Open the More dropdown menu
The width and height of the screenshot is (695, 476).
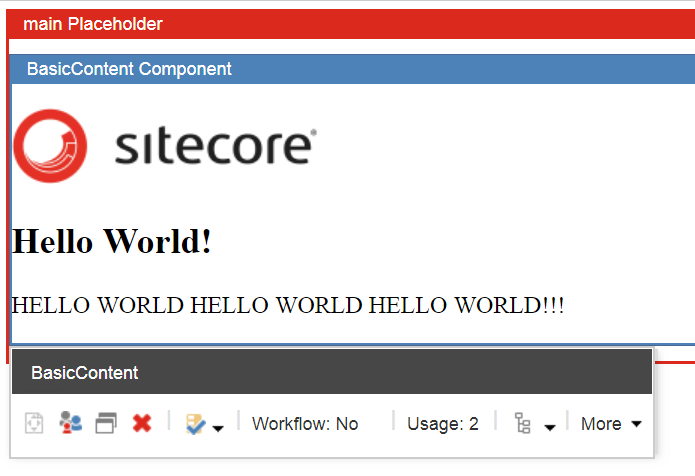(611, 424)
